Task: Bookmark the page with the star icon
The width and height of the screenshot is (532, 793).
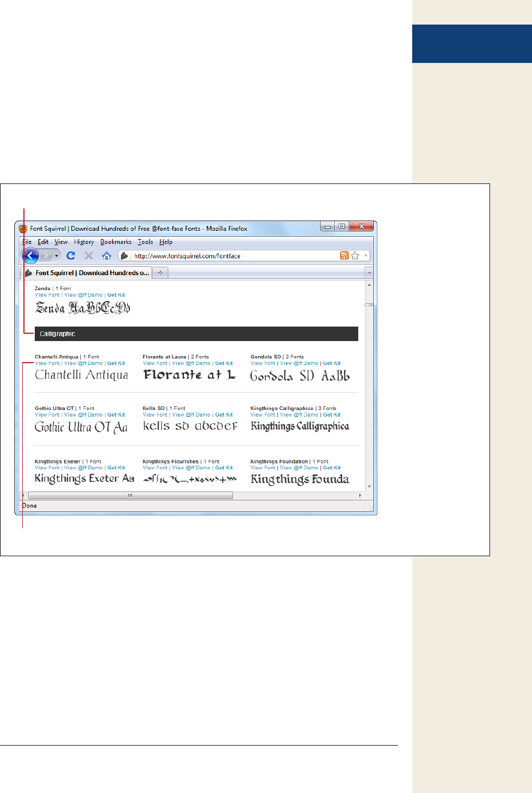Action: click(355, 255)
